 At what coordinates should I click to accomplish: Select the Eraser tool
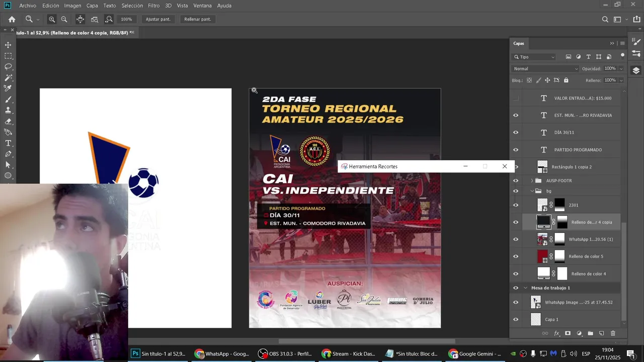[8, 121]
